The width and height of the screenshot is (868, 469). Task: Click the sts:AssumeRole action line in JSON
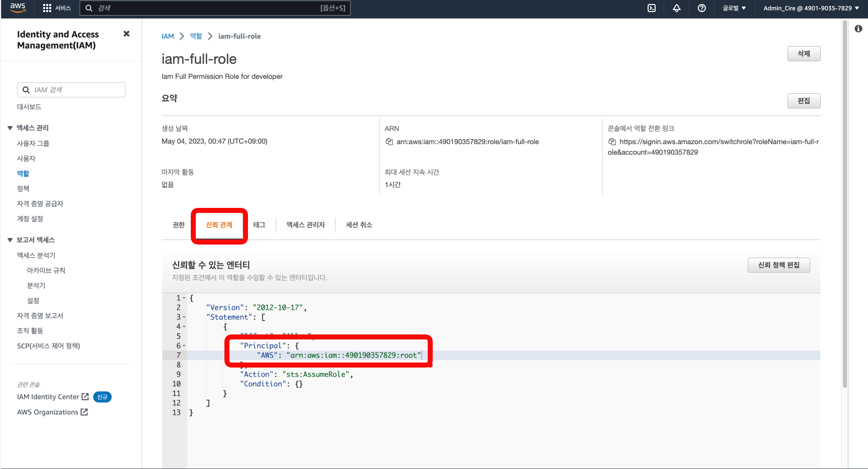point(296,375)
